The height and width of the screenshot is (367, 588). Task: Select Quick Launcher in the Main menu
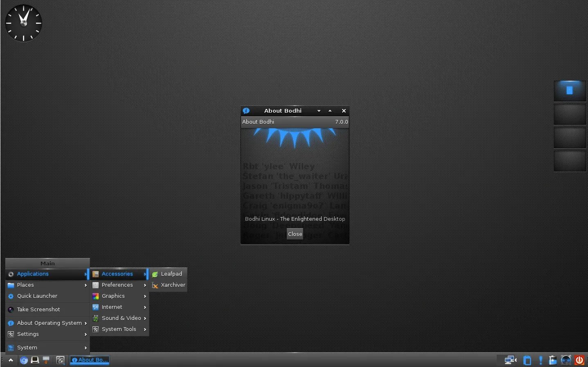click(47, 296)
